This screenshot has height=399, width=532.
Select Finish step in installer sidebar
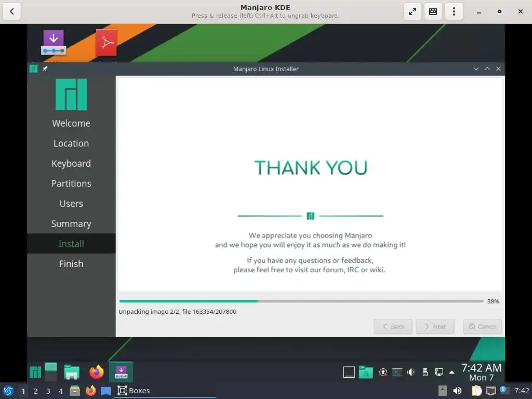pos(71,263)
